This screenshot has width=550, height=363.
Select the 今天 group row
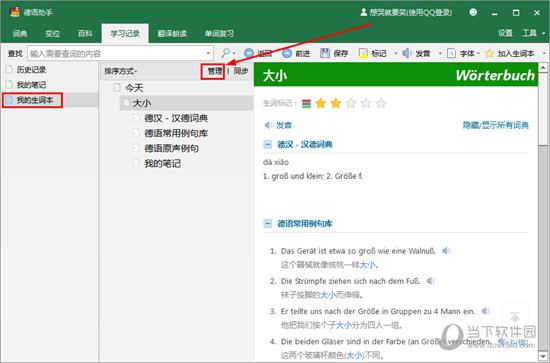pos(134,88)
